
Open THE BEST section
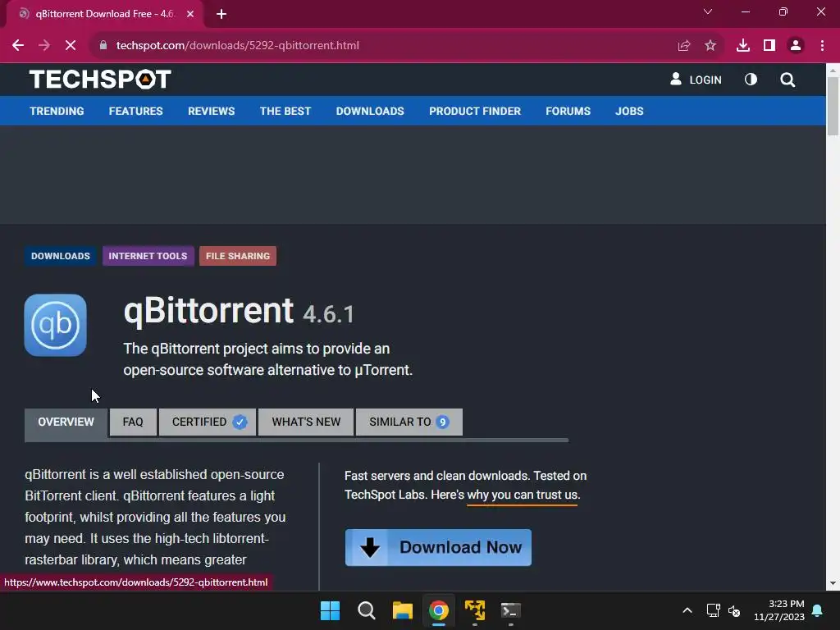point(285,111)
